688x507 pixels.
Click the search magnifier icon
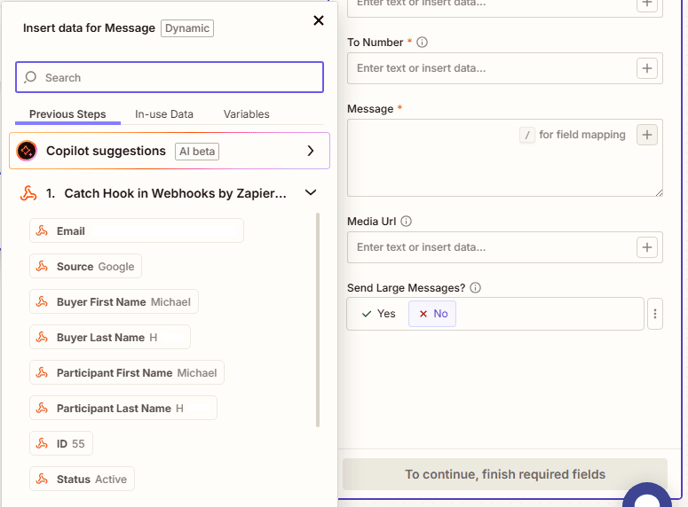tap(30, 77)
